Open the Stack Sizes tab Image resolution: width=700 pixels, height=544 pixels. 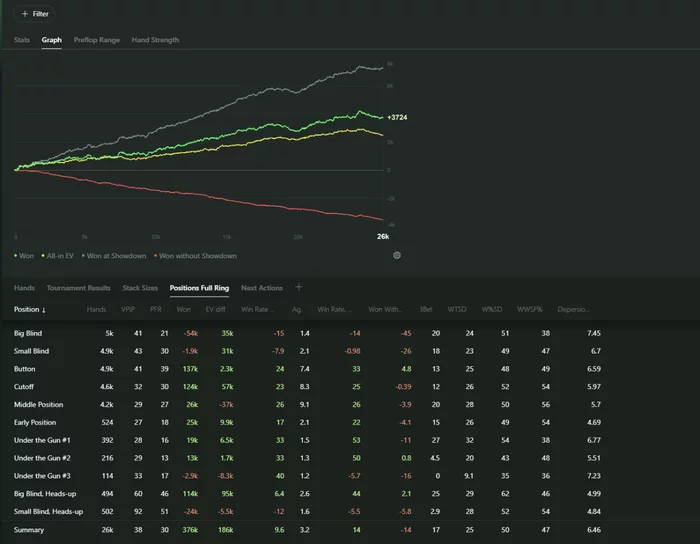[140, 288]
